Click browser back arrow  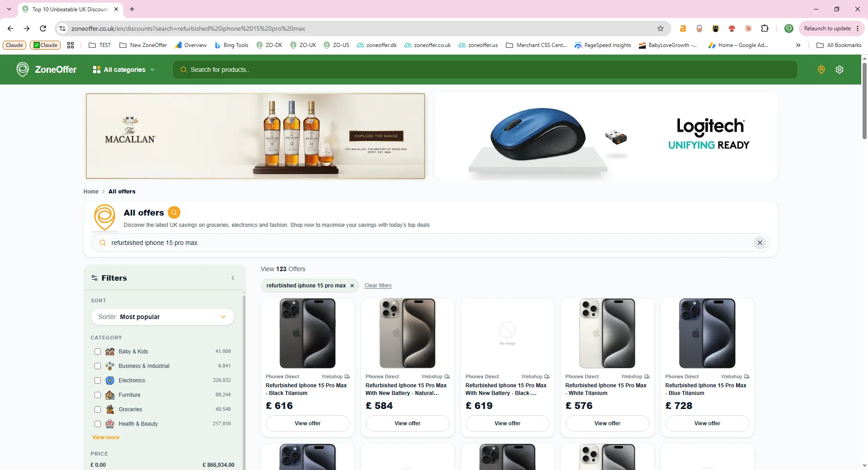(10, 28)
